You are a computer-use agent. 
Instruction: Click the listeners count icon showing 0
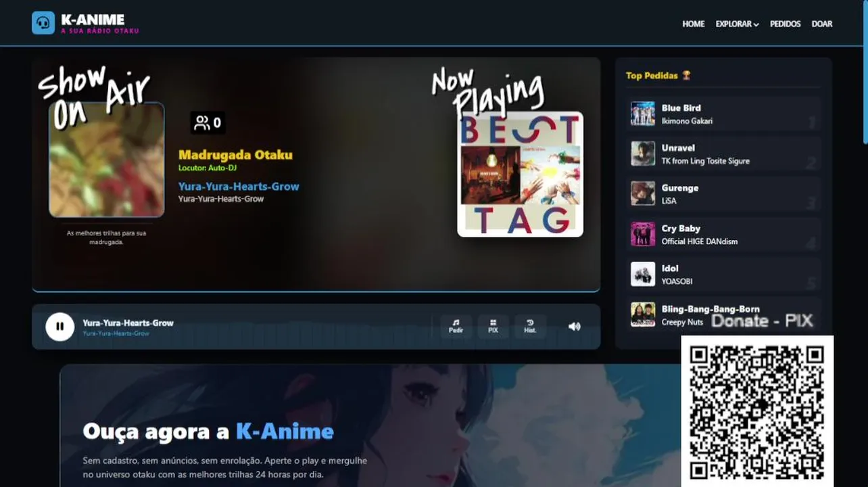click(208, 122)
